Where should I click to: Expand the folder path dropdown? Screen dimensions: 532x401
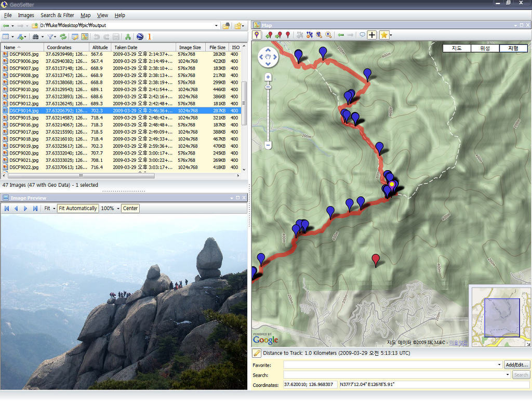click(217, 25)
